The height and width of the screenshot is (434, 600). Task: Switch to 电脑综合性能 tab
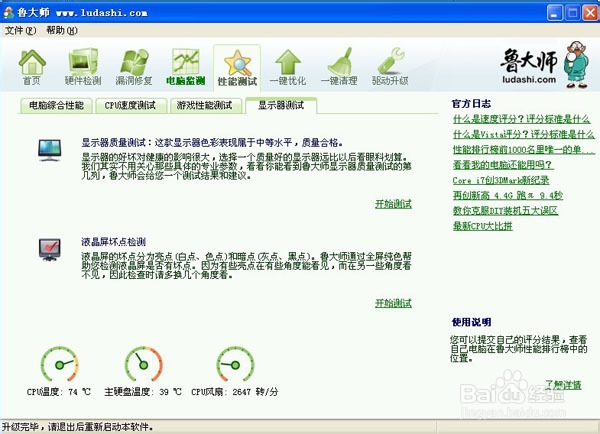click(56, 106)
